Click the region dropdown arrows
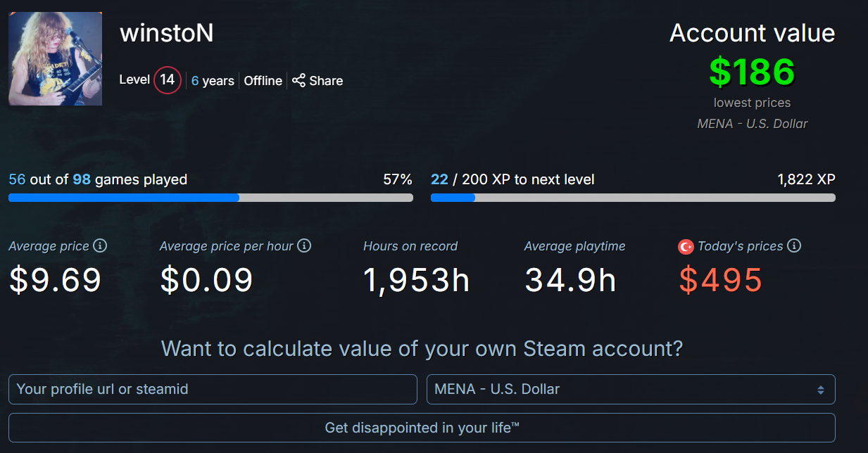The image size is (868, 453). tap(820, 390)
